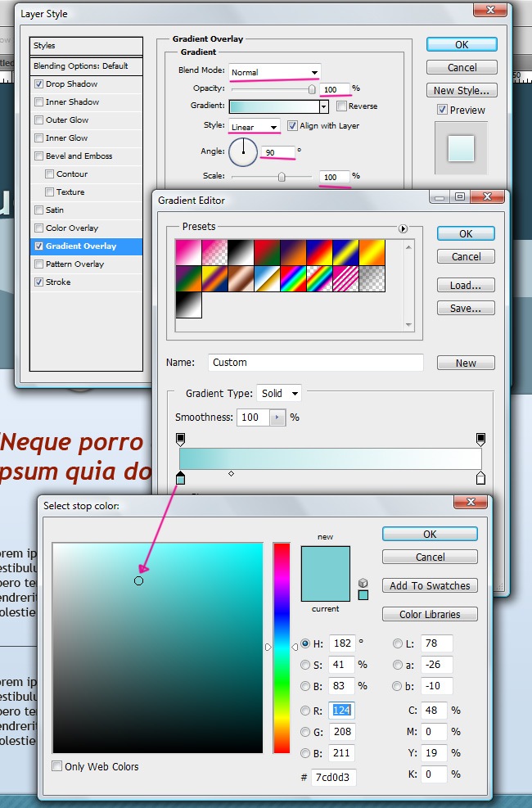Click the angle dial control
Screen dimensions: 532x808
[x=243, y=151]
